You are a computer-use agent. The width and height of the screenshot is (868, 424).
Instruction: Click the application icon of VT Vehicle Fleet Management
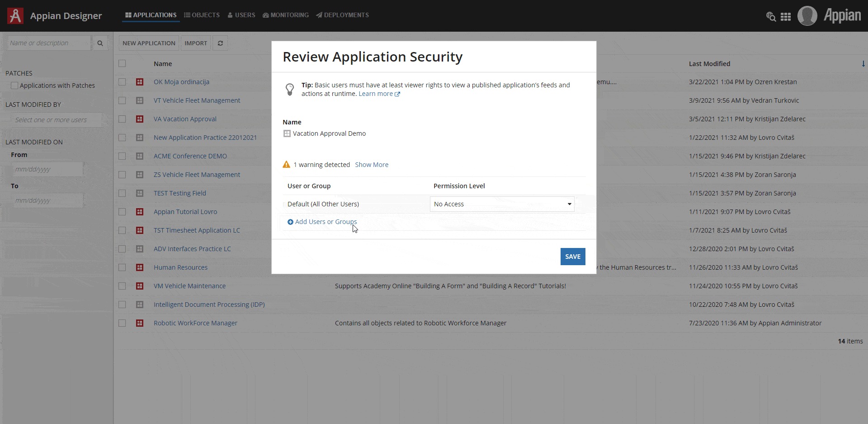click(140, 100)
